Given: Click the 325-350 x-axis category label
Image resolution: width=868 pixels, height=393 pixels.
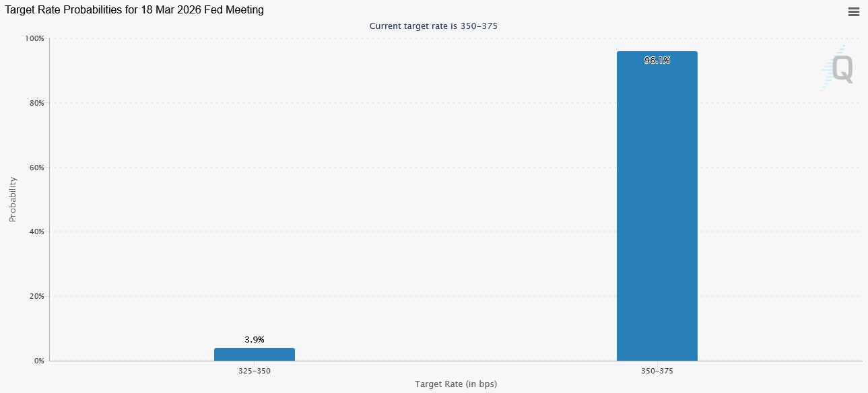Looking at the screenshot, I should tap(255, 371).
